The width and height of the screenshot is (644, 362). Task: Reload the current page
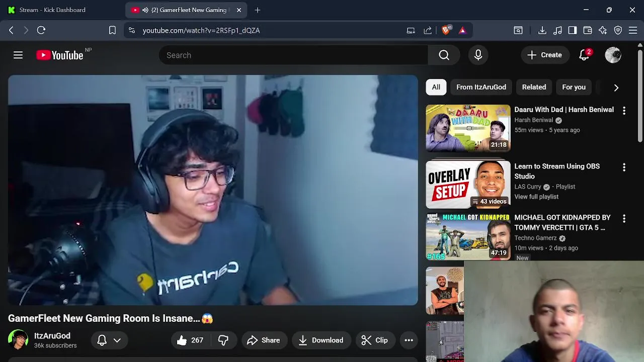click(x=41, y=30)
